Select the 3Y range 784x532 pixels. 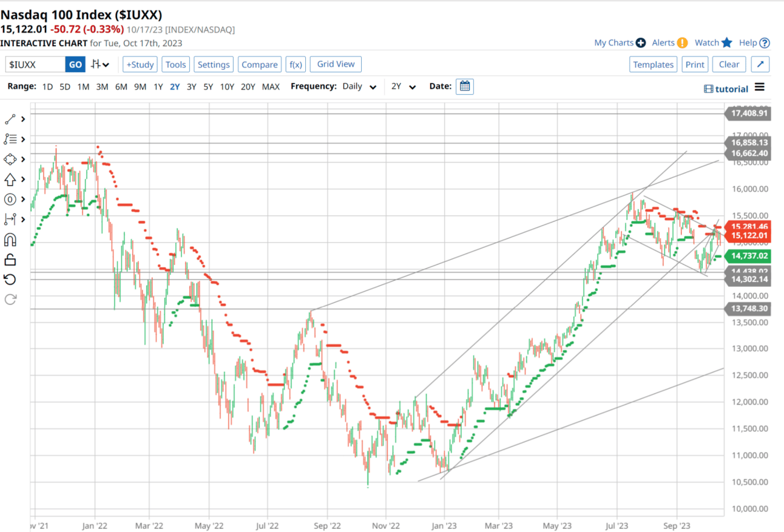point(191,87)
